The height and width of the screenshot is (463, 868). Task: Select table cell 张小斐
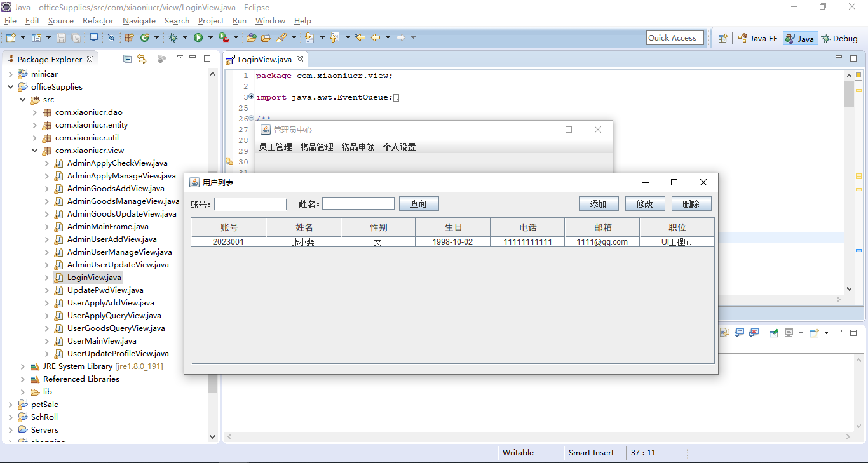303,242
